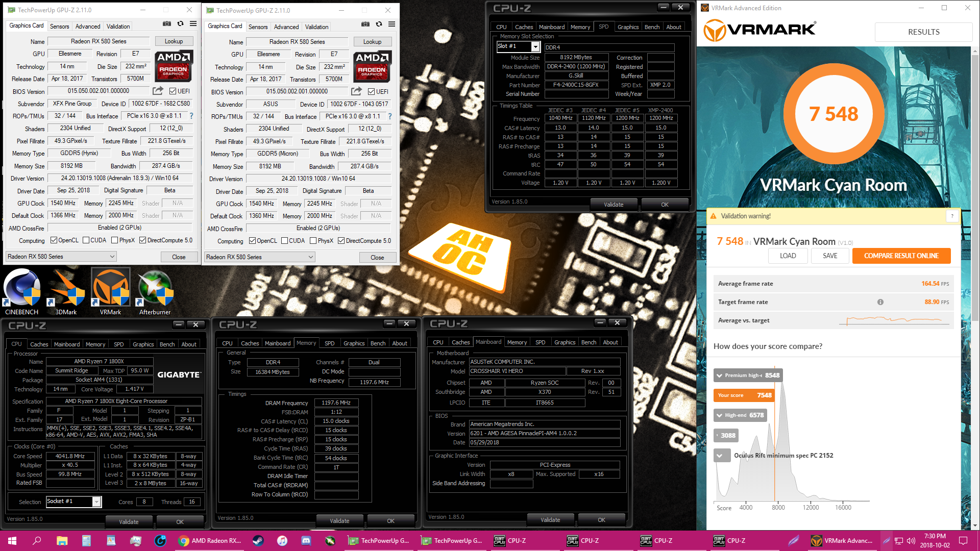980x551 pixels.
Task: Click screenshot camera icon in left GPU-Z window
Action: click(x=167, y=23)
